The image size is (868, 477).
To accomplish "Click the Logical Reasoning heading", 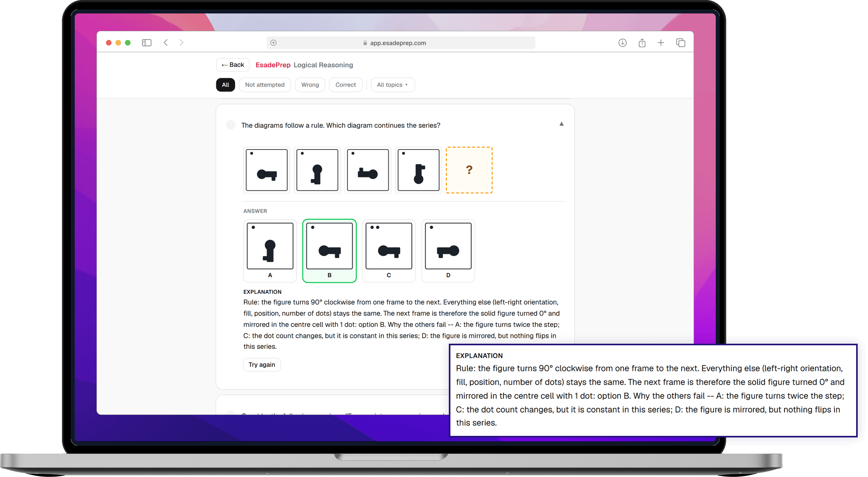I will click(x=323, y=65).
